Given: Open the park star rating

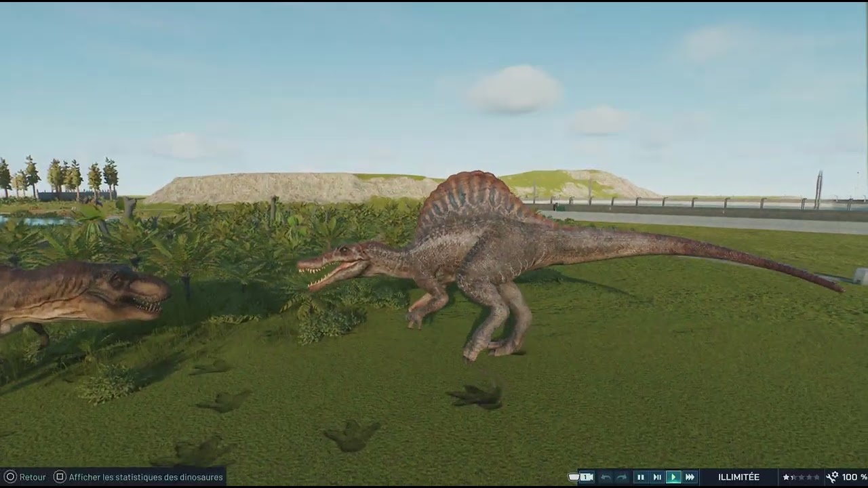Looking at the screenshot, I should pos(801,477).
